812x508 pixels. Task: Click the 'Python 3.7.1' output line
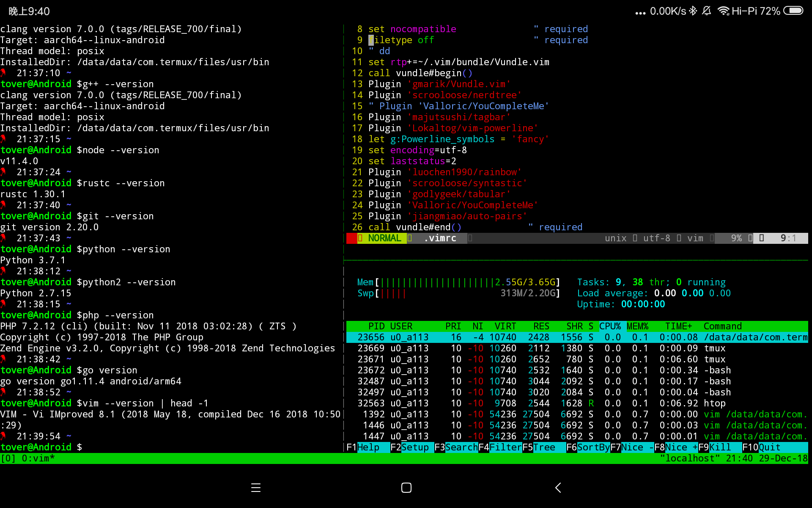(33, 260)
